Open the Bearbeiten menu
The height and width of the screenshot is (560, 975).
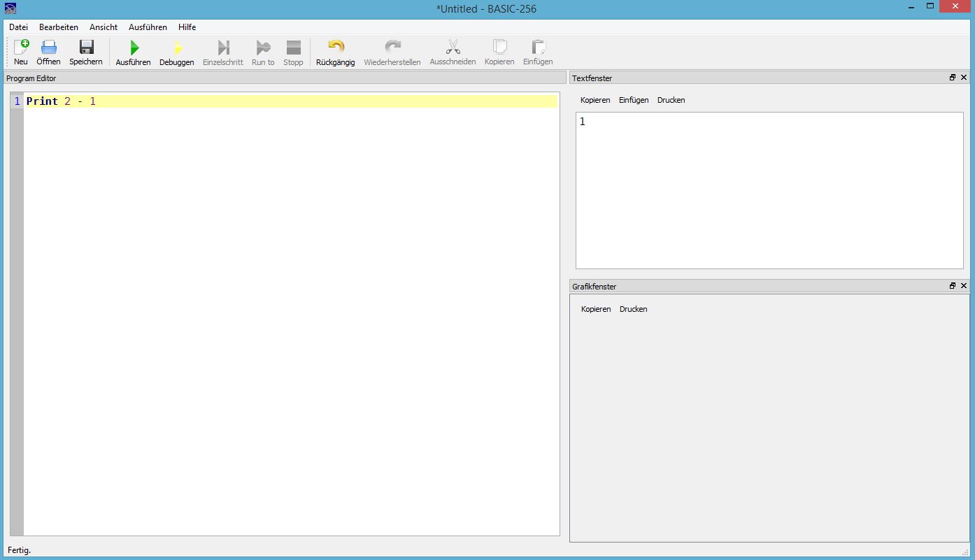pos(59,27)
